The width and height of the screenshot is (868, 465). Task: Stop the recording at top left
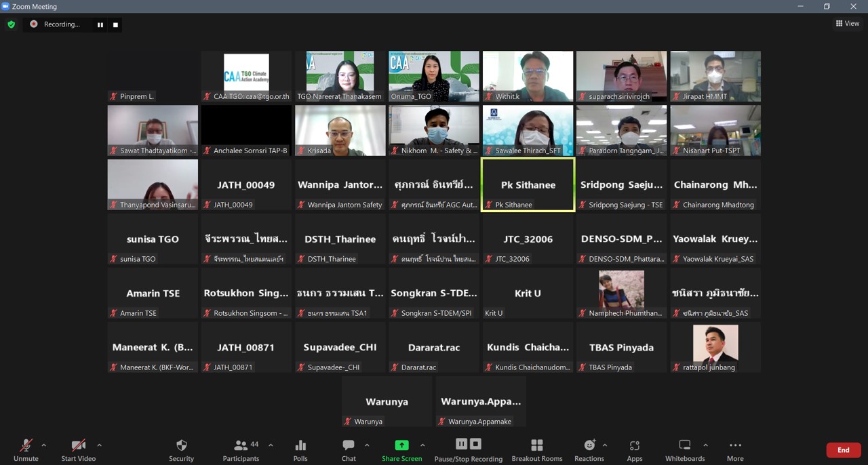tap(115, 24)
